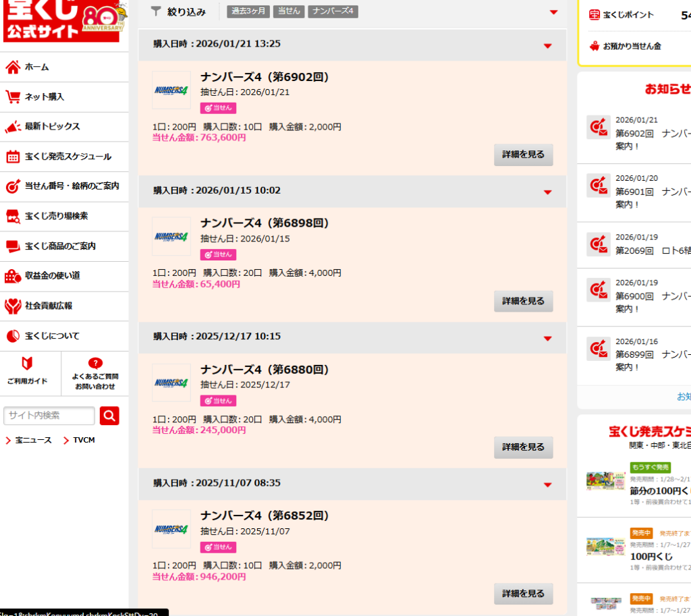View details for ナンバーズ4 第6902回
691x616 pixels.
523,155
